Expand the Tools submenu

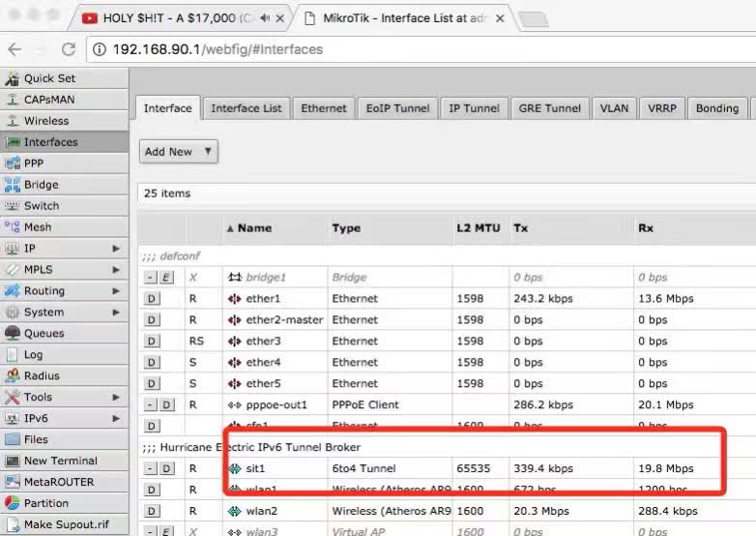[116, 397]
